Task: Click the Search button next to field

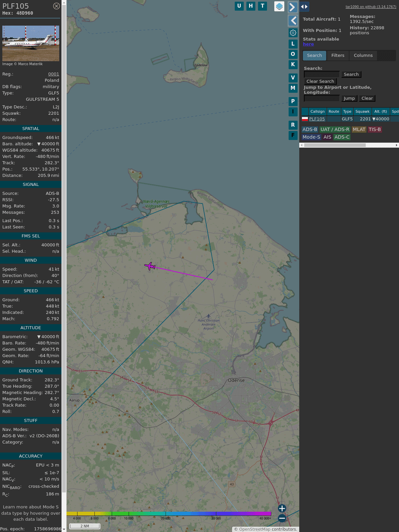Action: point(351,74)
